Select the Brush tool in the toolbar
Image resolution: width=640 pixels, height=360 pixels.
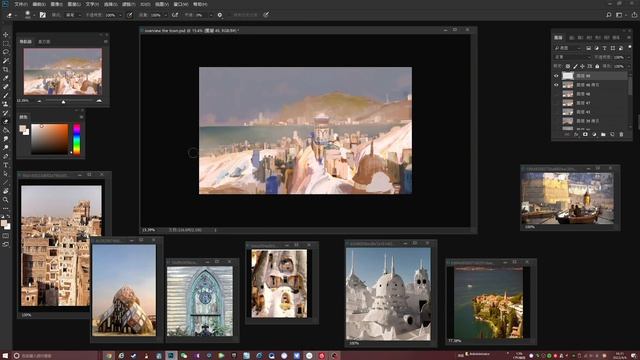(x=6, y=96)
